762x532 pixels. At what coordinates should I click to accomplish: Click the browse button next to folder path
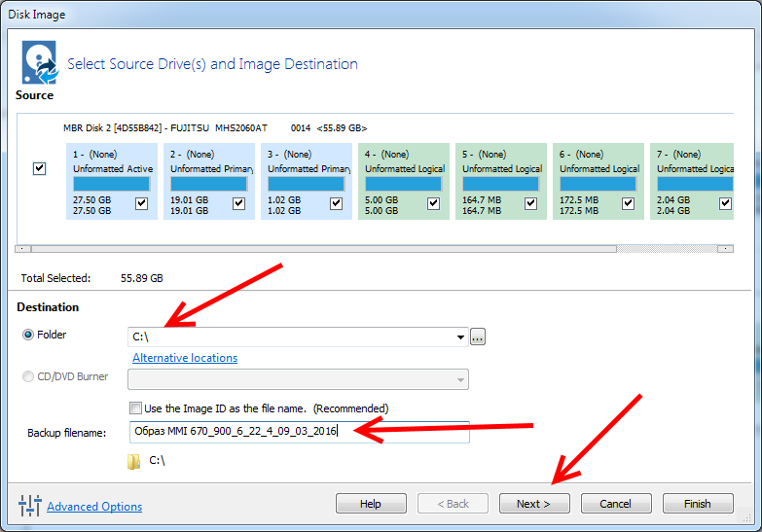pyautogui.click(x=477, y=337)
